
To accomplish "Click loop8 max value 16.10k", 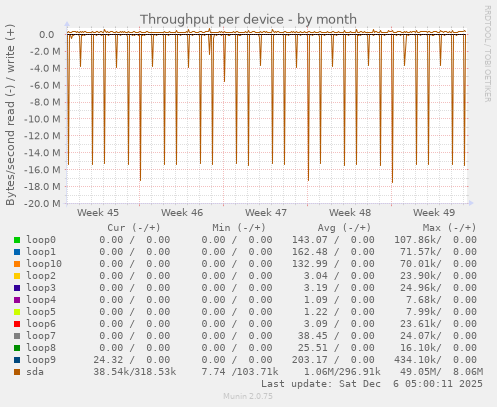I will pos(420,348).
